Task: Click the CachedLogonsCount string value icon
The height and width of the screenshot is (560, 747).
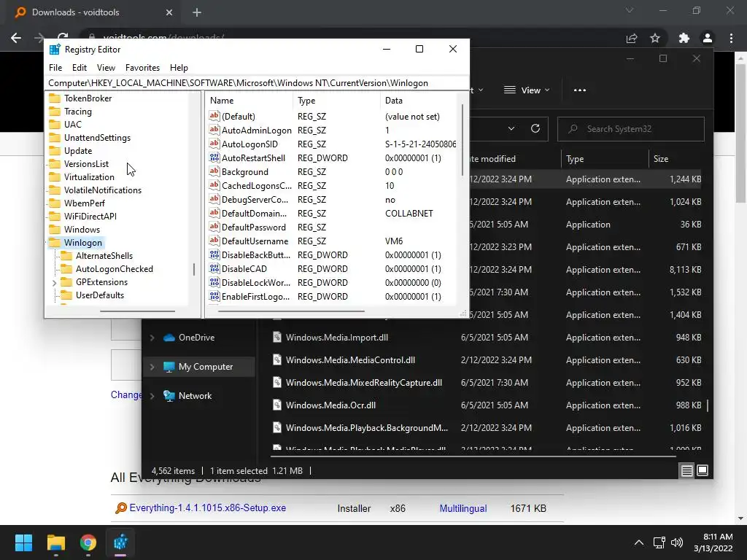Action: [x=214, y=184]
